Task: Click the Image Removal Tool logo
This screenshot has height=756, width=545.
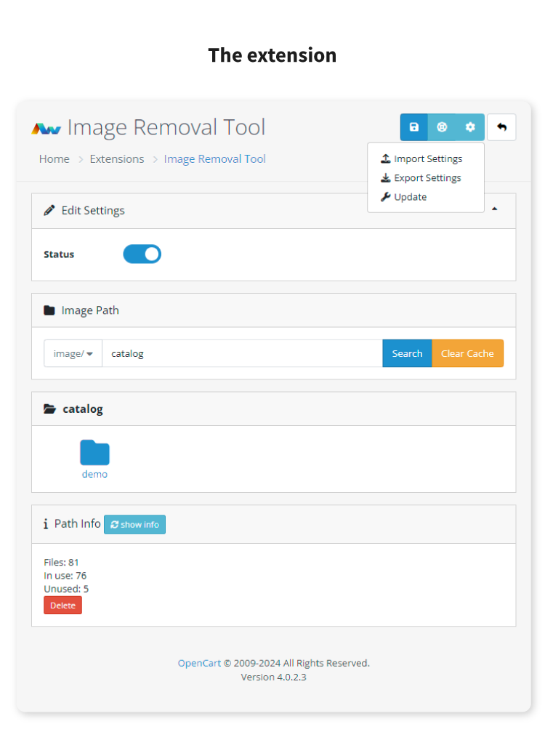Action: pyautogui.click(x=46, y=129)
